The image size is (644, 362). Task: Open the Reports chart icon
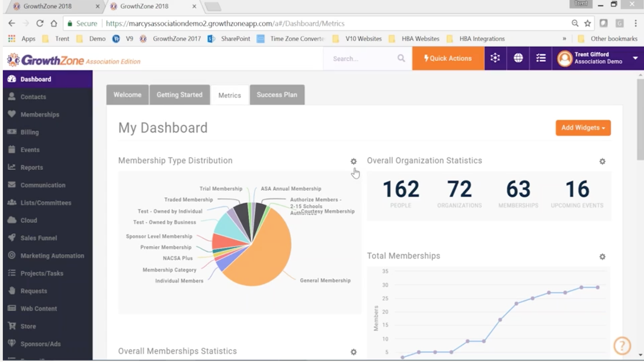pyautogui.click(x=12, y=167)
